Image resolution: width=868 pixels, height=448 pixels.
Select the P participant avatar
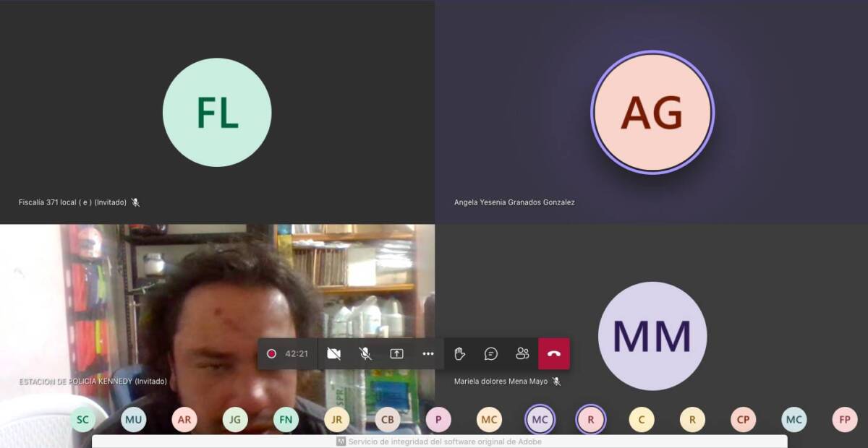[438, 419]
